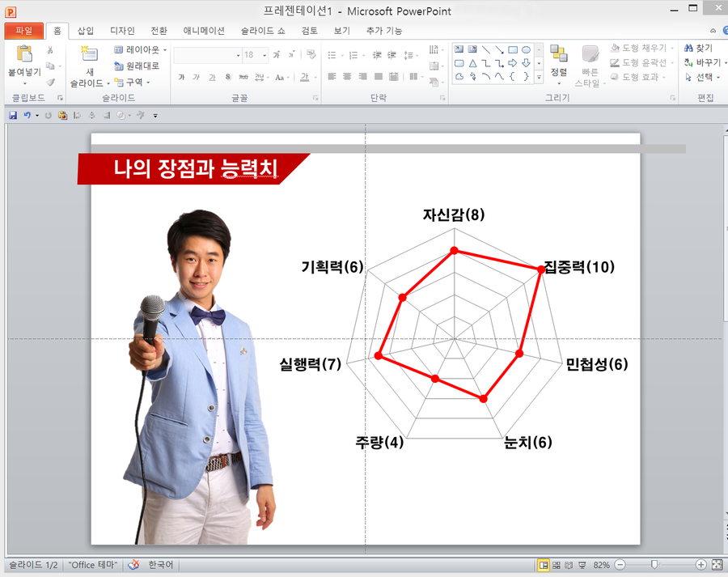728x577 pixels.
Task: Click the zoom slider handle in status bar
Action: point(654,564)
